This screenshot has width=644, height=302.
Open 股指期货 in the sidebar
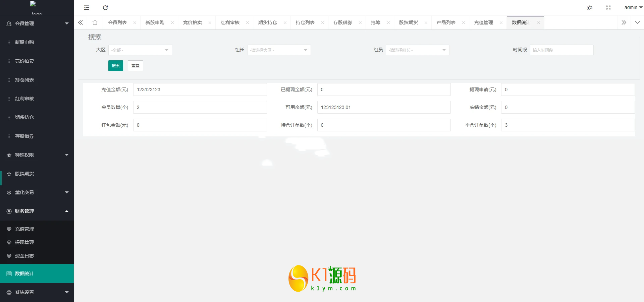click(37, 174)
